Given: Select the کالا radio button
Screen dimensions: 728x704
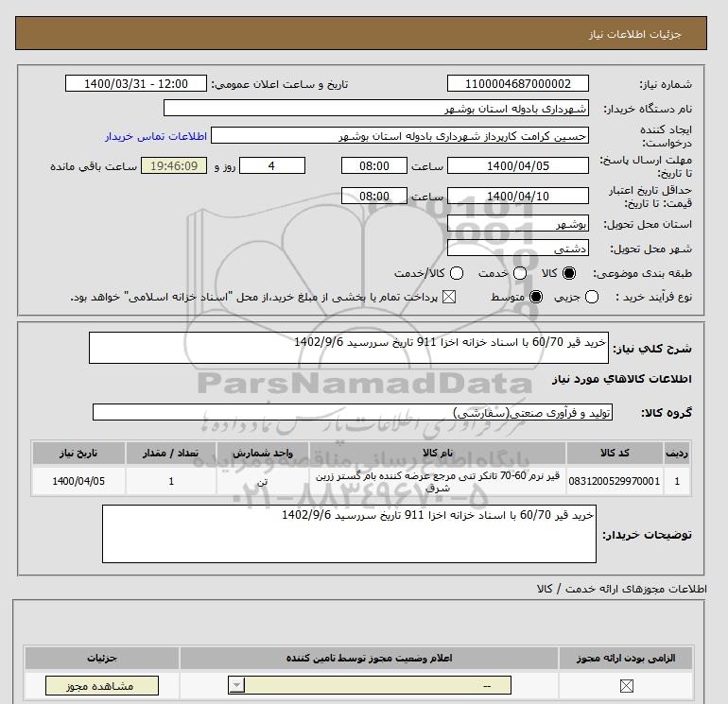Looking at the screenshot, I should tap(569, 273).
